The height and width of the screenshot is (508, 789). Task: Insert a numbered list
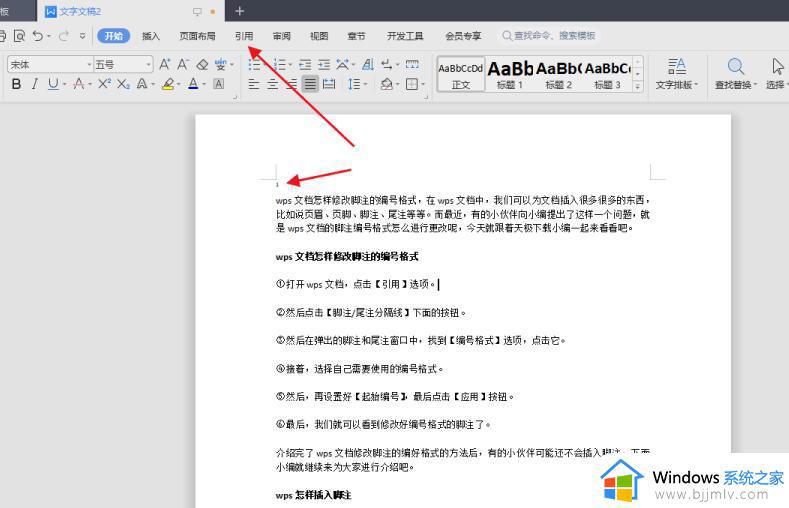tap(280, 64)
